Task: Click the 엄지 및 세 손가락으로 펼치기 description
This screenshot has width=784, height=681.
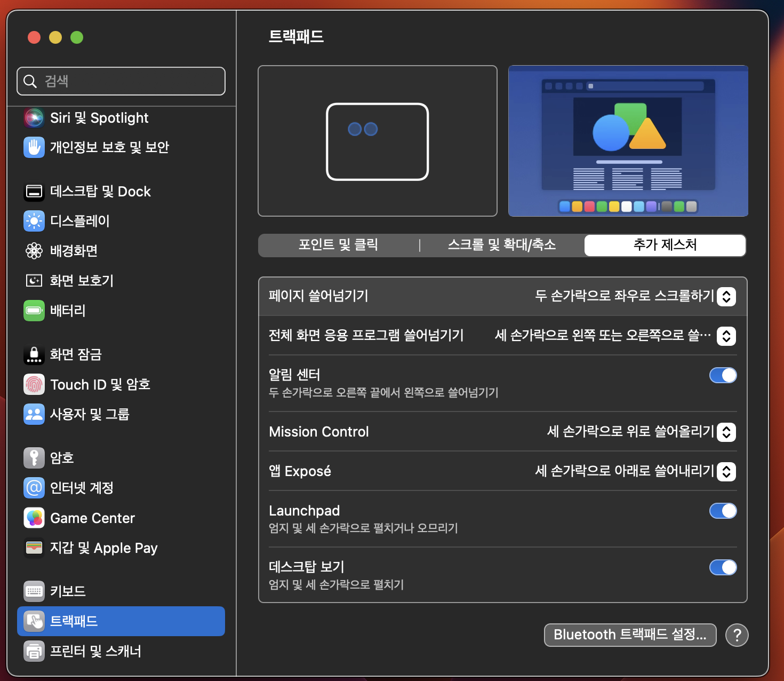Action: pos(336,585)
